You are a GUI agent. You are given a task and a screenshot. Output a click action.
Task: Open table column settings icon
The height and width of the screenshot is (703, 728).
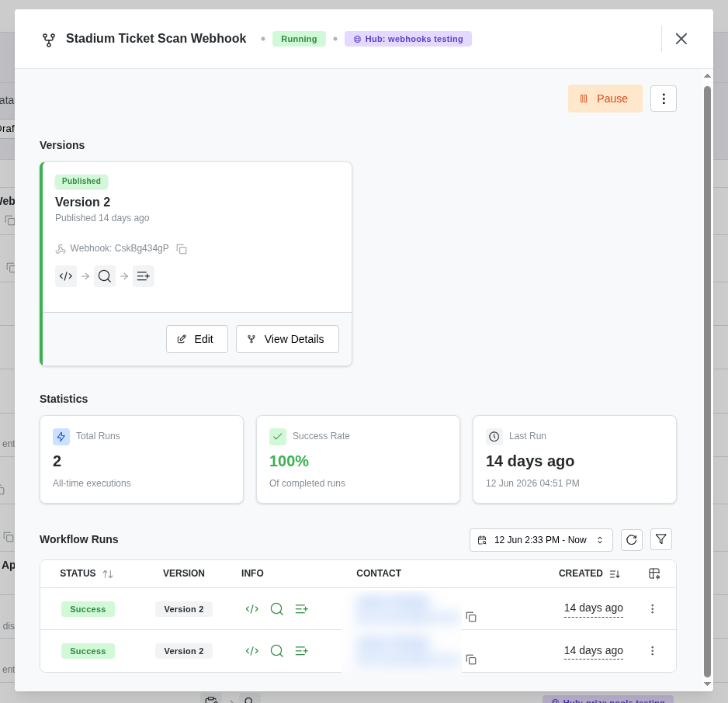tap(654, 573)
